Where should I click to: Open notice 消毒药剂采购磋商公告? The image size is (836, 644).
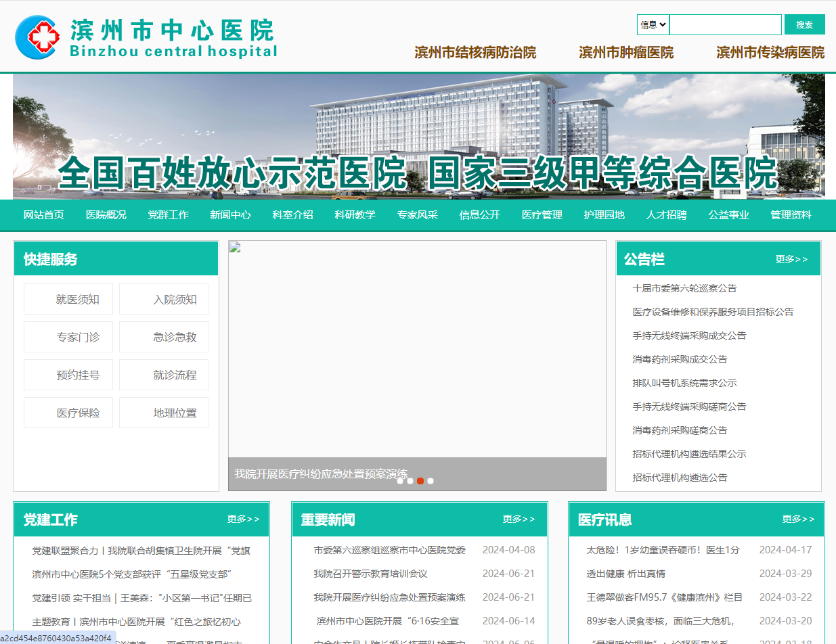click(x=680, y=430)
